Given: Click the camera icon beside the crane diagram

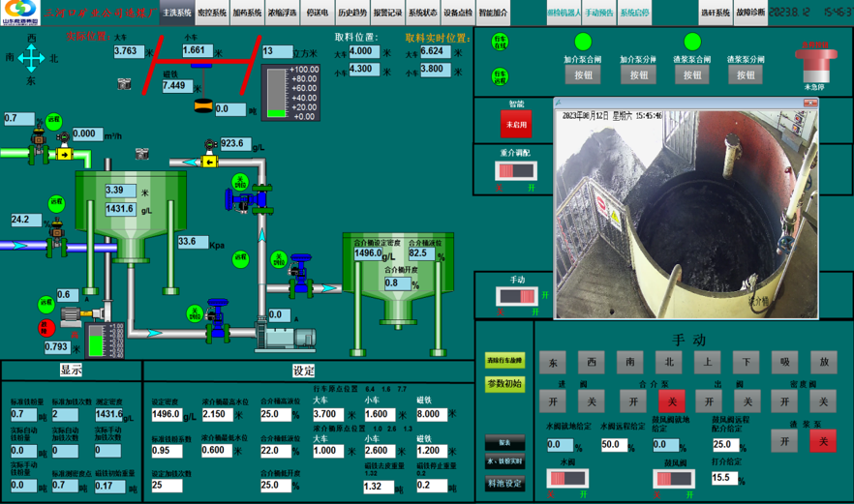Looking at the screenshot, I should [x=124, y=85].
